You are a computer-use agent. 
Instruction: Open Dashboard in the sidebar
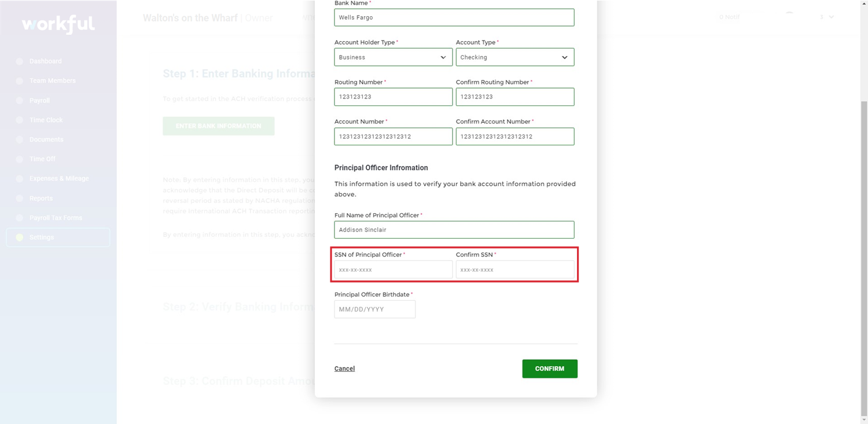[45, 61]
